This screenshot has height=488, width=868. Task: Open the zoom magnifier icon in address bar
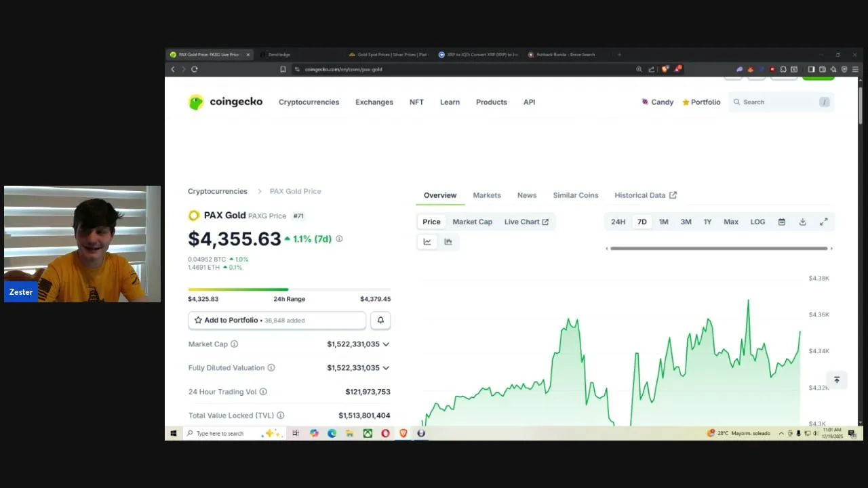point(639,69)
